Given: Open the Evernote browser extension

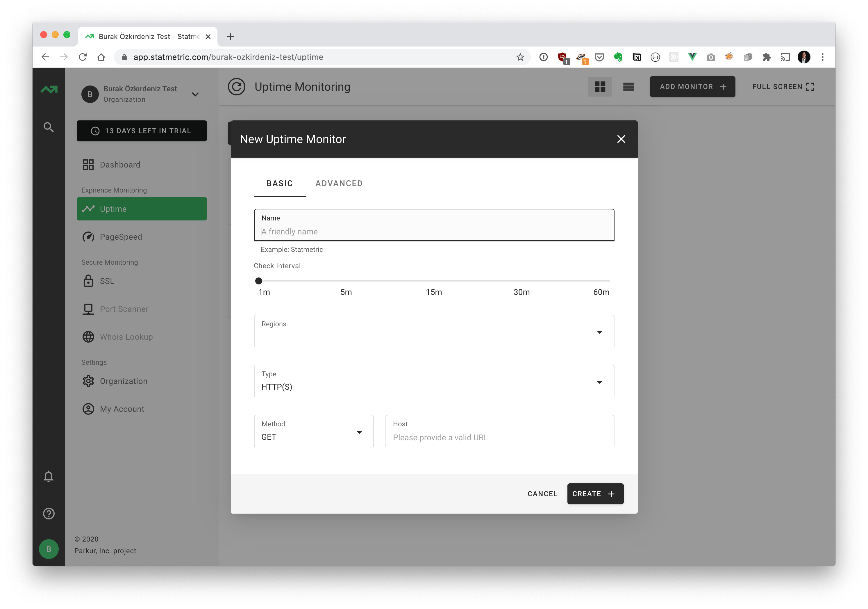Looking at the screenshot, I should [618, 57].
